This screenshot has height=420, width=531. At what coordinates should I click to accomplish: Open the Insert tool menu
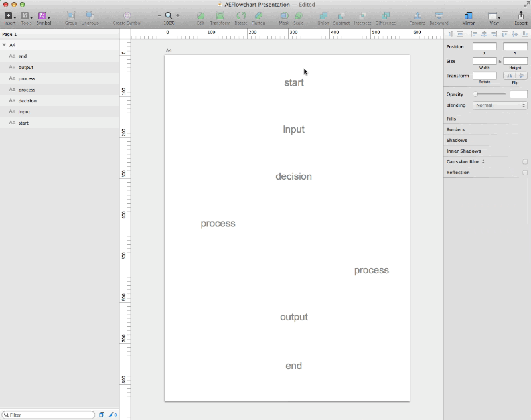coord(9,16)
